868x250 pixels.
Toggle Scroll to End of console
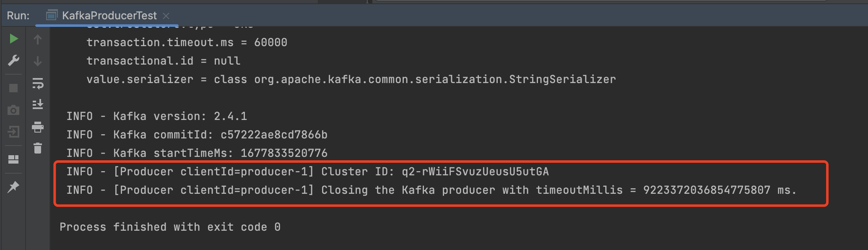point(38,104)
